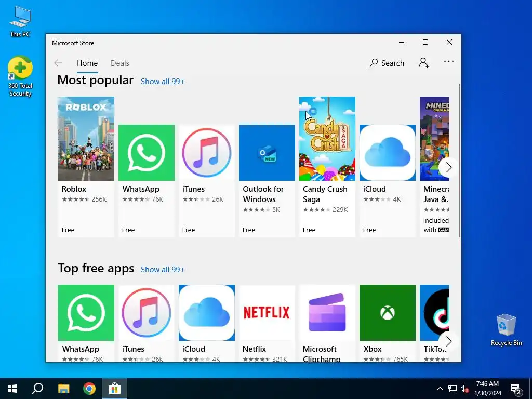Open the TikTok app icon
Screen dimensions: 532x399
(434, 312)
